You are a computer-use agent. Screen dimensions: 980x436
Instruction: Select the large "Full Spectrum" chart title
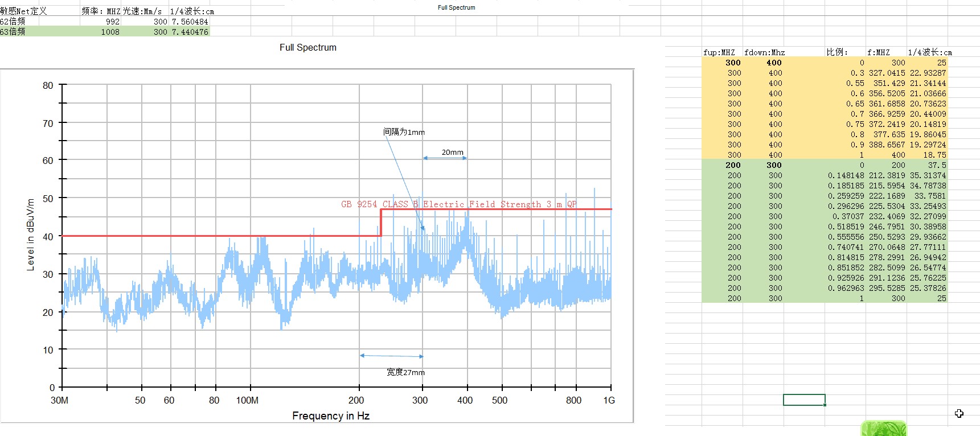(x=308, y=48)
